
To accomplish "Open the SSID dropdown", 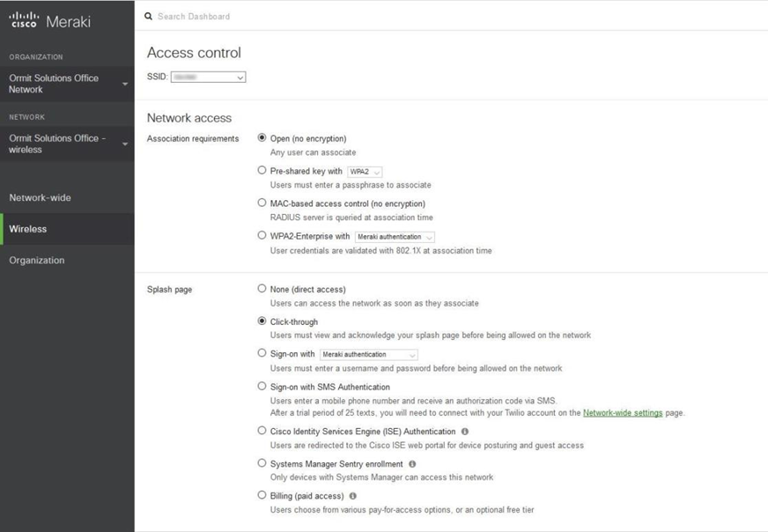I will pos(208,78).
